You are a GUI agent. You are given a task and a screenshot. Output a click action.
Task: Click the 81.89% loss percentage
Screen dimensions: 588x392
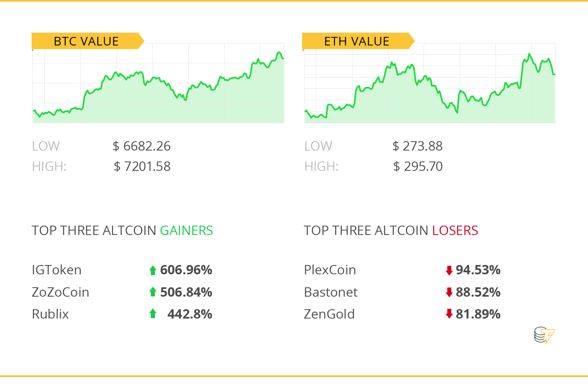(478, 314)
